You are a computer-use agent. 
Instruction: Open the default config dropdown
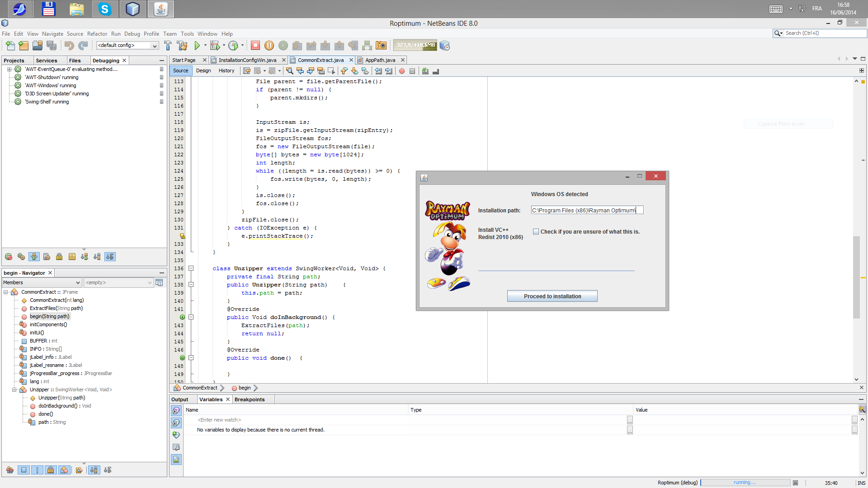[127, 45]
